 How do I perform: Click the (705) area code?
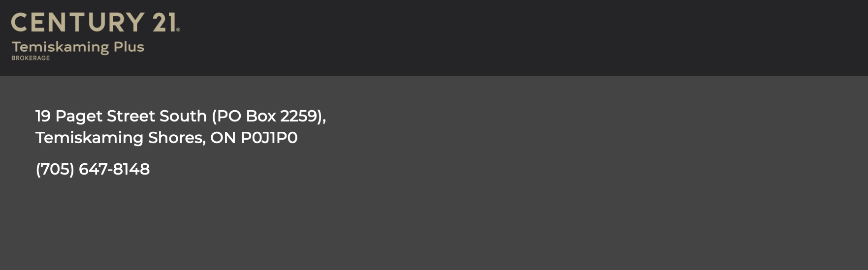pos(55,169)
